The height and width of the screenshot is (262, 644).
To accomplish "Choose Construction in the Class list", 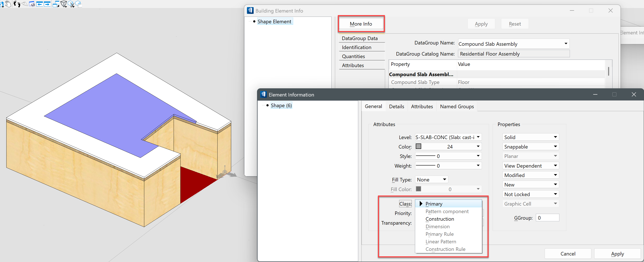I will [x=439, y=219].
